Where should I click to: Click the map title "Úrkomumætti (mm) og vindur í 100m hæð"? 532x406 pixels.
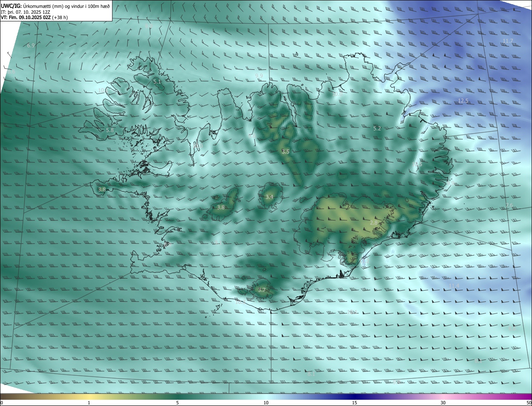[x=66, y=6]
